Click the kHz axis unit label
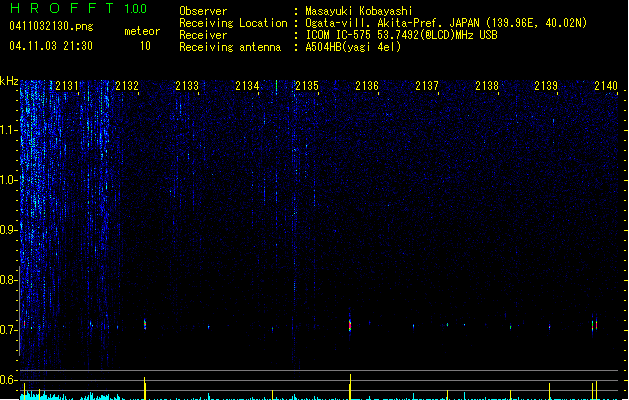Screen dimensions: 629x400 pyautogui.click(x=9, y=81)
